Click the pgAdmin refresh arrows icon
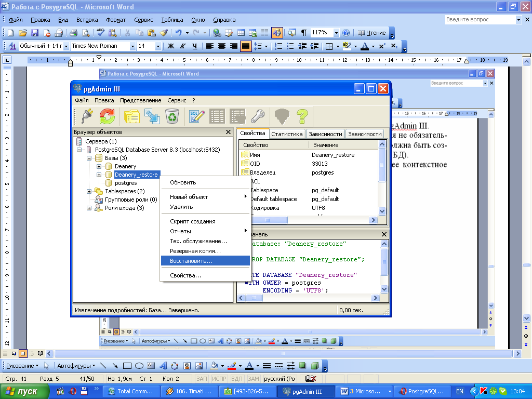This screenshot has width=532, height=399. point(107,116)
